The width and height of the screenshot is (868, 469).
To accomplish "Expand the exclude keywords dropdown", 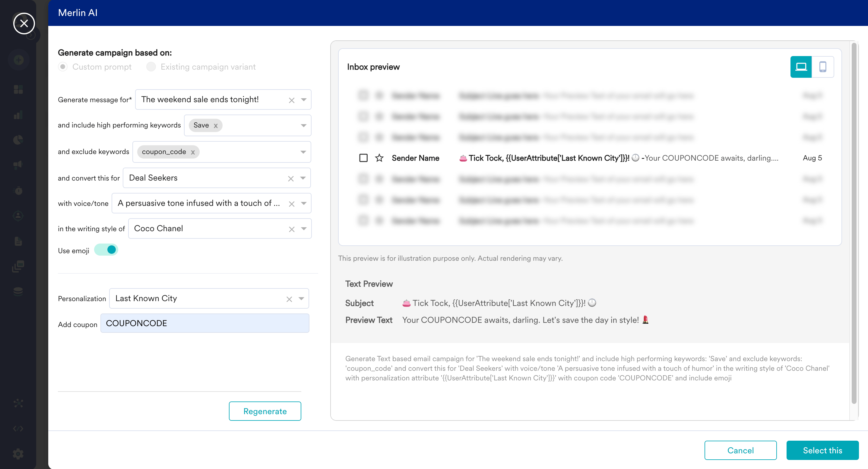I will point(303,152).
